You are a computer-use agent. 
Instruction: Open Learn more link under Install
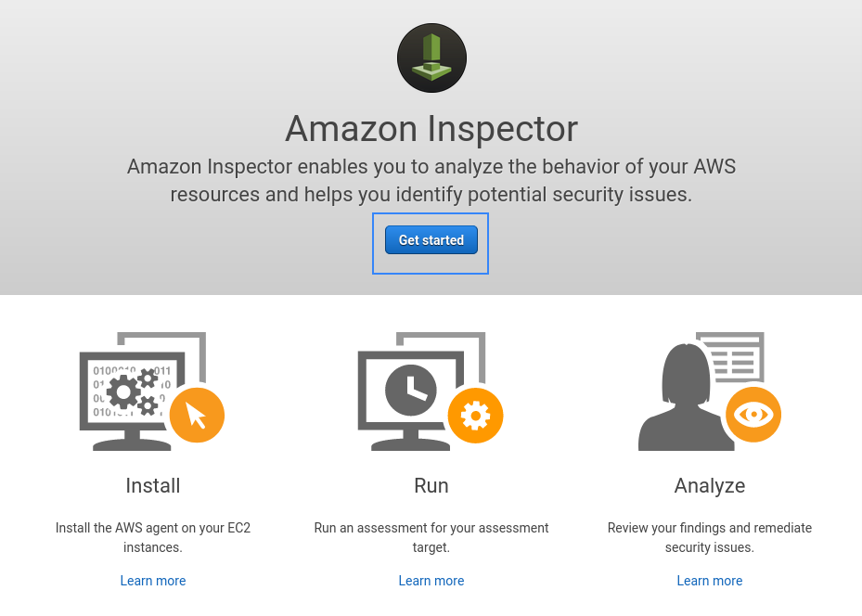click(153, 581)
